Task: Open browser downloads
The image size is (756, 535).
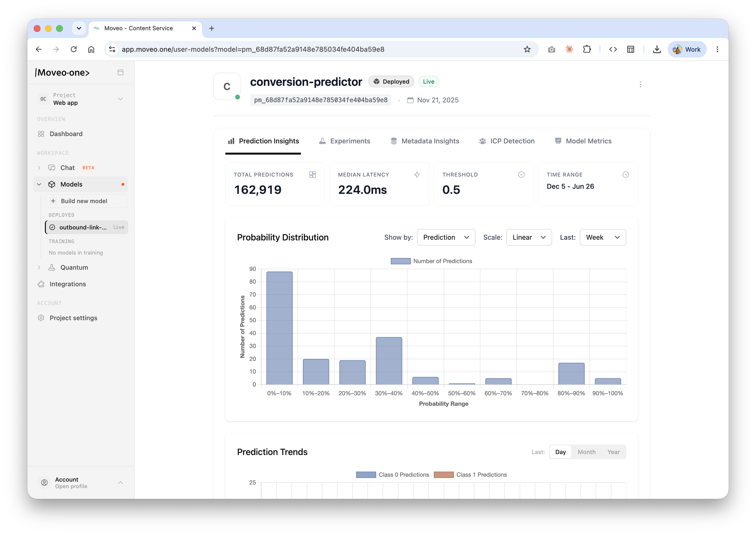Action: coord(657,49)
